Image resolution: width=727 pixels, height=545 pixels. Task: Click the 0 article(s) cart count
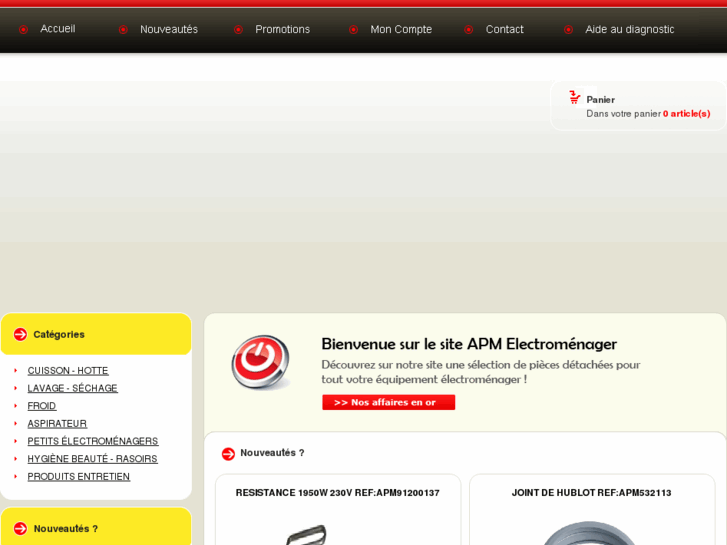[x=686, y=114]
